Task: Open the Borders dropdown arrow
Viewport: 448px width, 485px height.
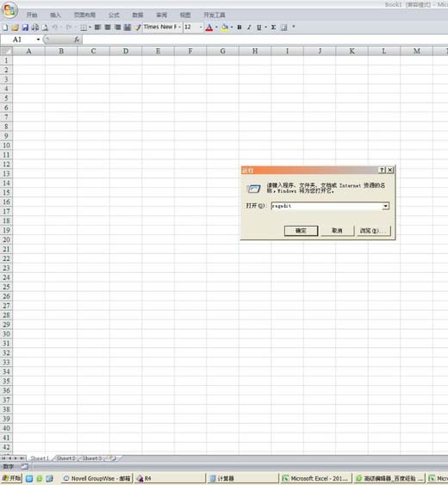Action: tap(90, 28)
